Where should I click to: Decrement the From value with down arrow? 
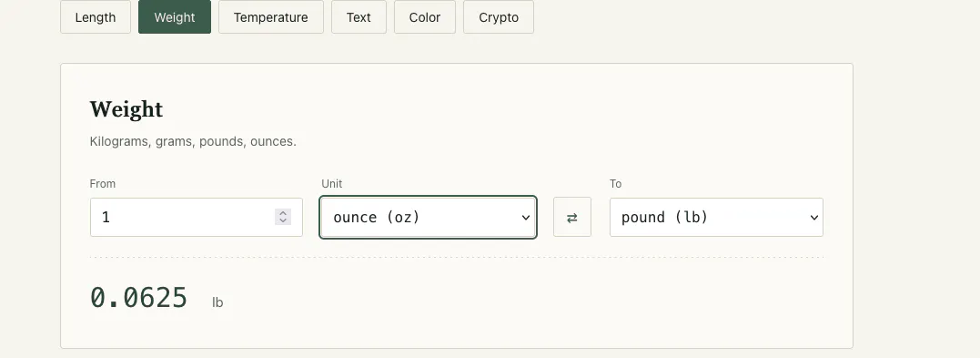point(283,221)
